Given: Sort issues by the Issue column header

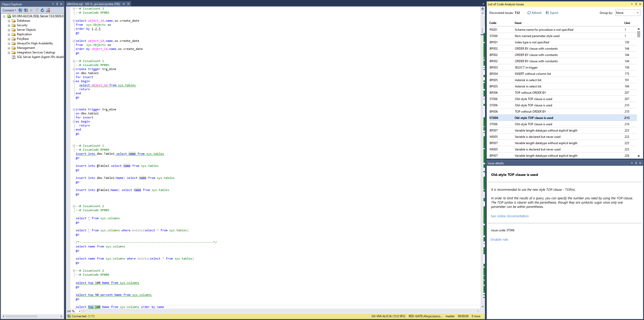Looking at the screenshot, I should [518, 23].
